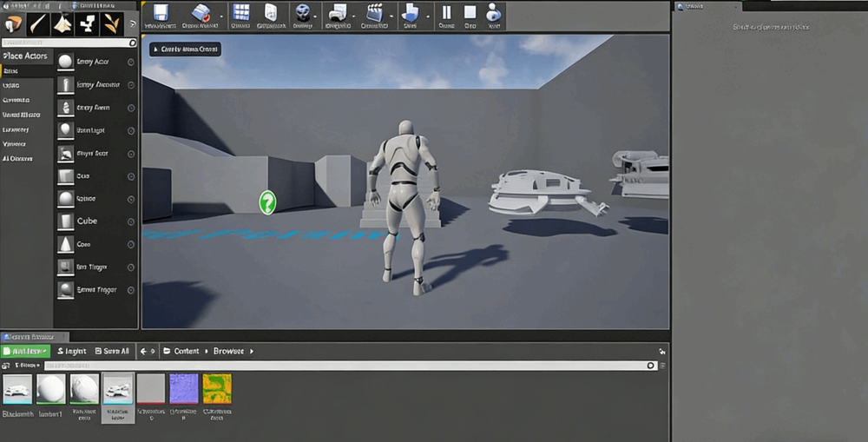The width and height of the screenshot is (868, 442).
Task: Select the Paint mode brush icon
Action: click(38, 23)
